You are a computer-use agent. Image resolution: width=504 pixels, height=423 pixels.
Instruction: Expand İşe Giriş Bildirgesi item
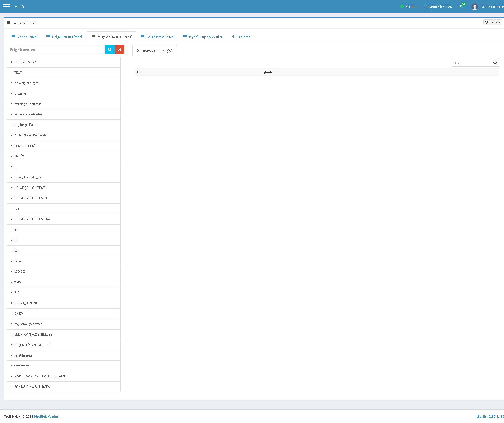click(x=64, y=83)
